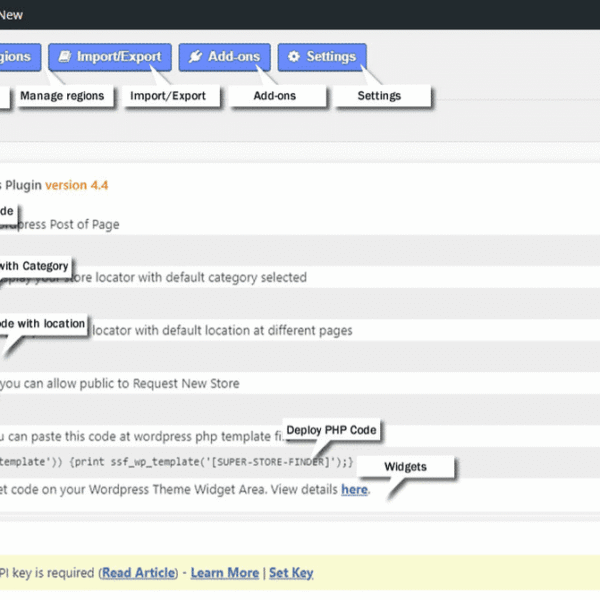The height and width of the screenshot is (600, 600).
Task: Open the partially visible regions tab
Action: click(18, 57)
